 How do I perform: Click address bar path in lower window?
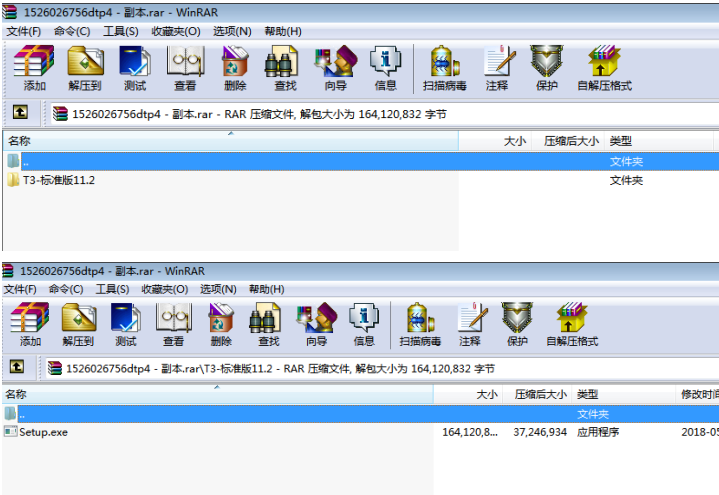click(x=382, y=368)
